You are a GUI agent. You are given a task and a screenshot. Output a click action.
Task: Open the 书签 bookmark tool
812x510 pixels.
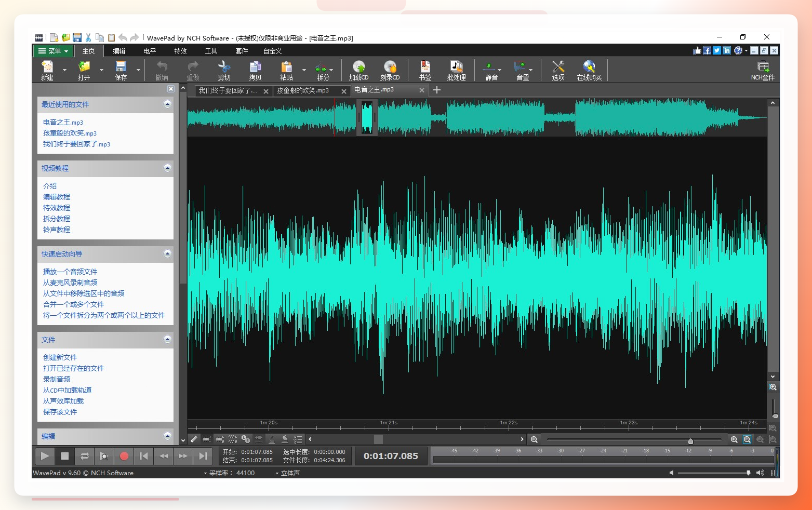425,70
